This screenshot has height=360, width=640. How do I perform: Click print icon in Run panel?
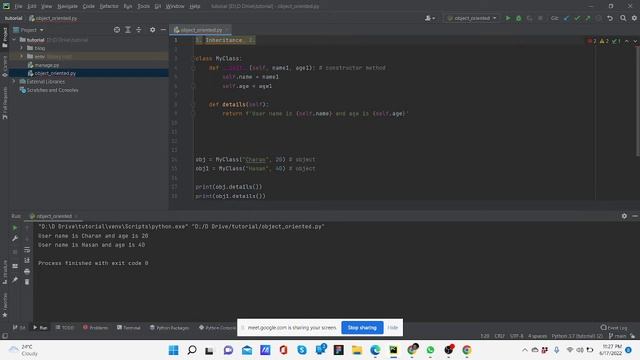point(27,271)
